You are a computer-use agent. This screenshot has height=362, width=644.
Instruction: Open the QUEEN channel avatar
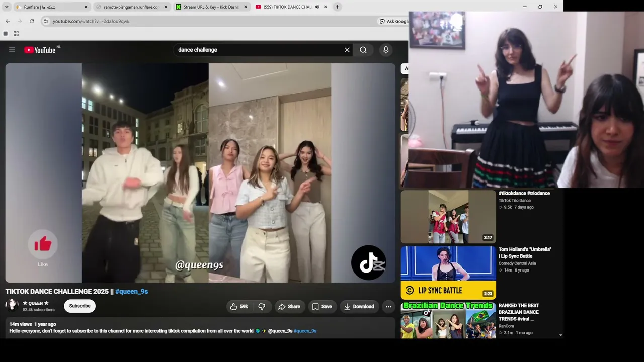(12, 306)
